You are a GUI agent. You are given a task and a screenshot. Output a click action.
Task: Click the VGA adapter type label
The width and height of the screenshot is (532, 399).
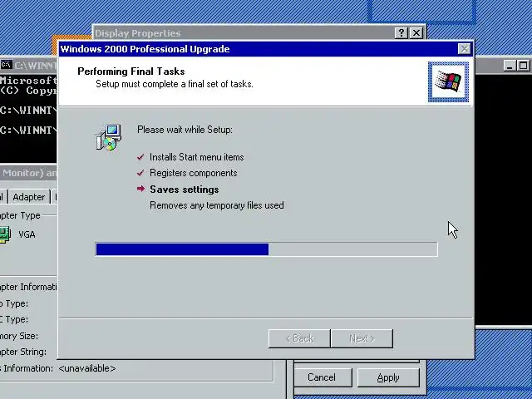point(27,234)
